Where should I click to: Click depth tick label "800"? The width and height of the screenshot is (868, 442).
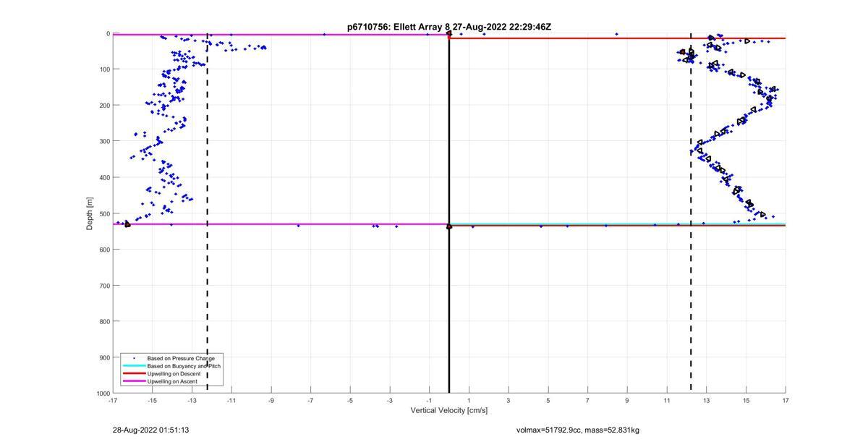pyautogui.click(x=105, y=321)
